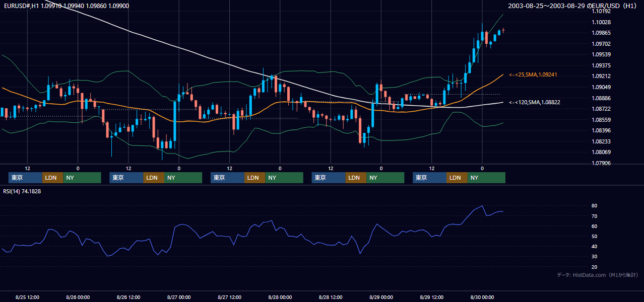Click price axis value 1.08886
The height and width of the screenshot is (302, 644).
(600, 98)
